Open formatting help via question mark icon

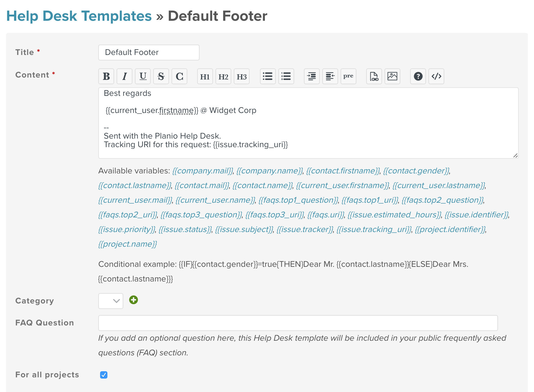click(418, 76)
